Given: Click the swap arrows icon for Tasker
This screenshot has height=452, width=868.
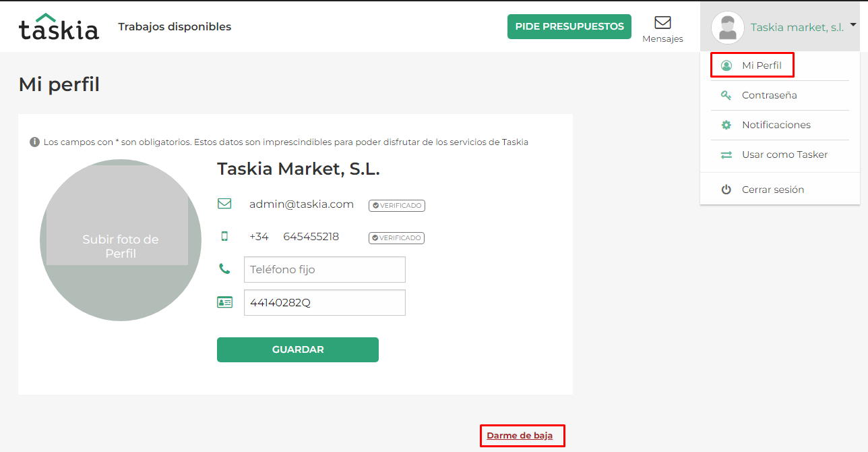Looking at the screenshot, I should coord(726,154).
